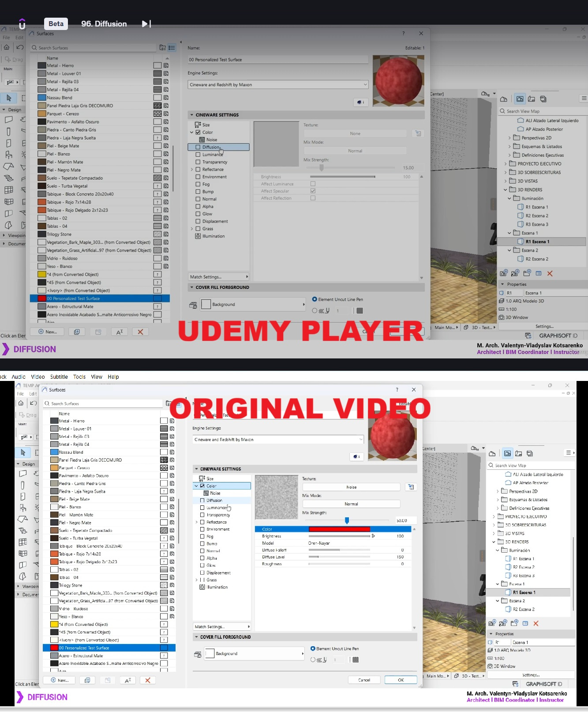Click the Noise texture button in the lower dialog
Screen dimensions: 588x712
(x=351, y=487)
